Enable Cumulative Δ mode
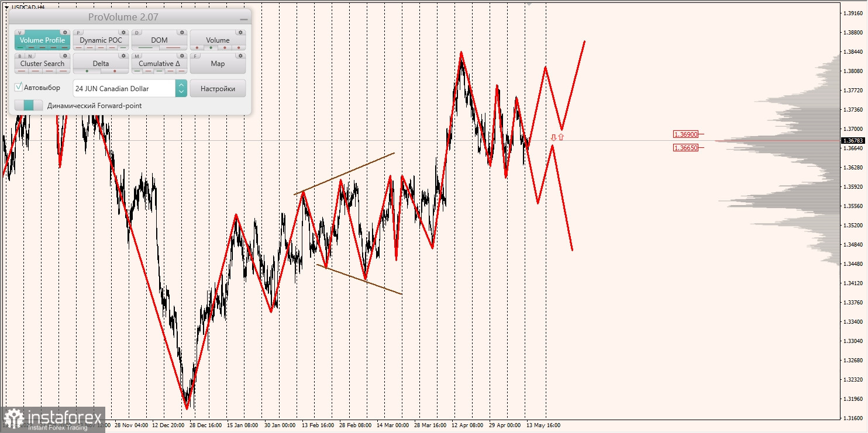868x433 pixels. [159, 63]
